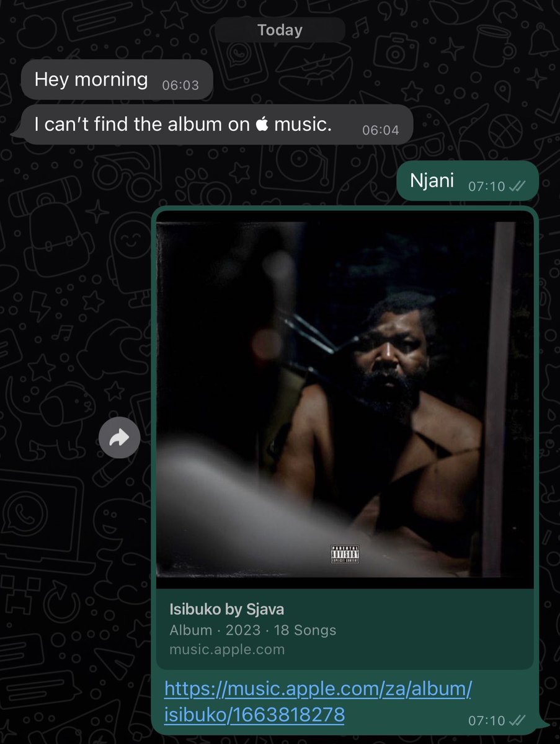Tap the "Today" date label
Image resolution: width=560 pixels, height=744 pixels.
[280, 30]
